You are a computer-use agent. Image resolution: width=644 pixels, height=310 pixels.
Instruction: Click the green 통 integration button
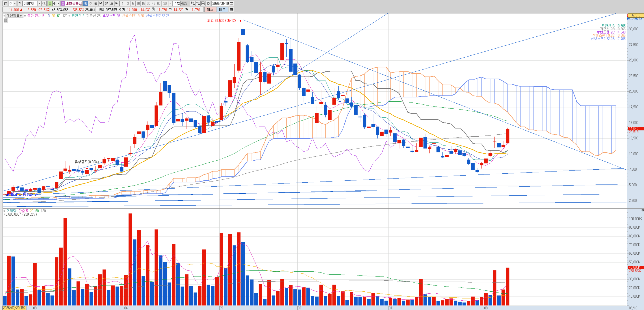[x=50, y=3]
